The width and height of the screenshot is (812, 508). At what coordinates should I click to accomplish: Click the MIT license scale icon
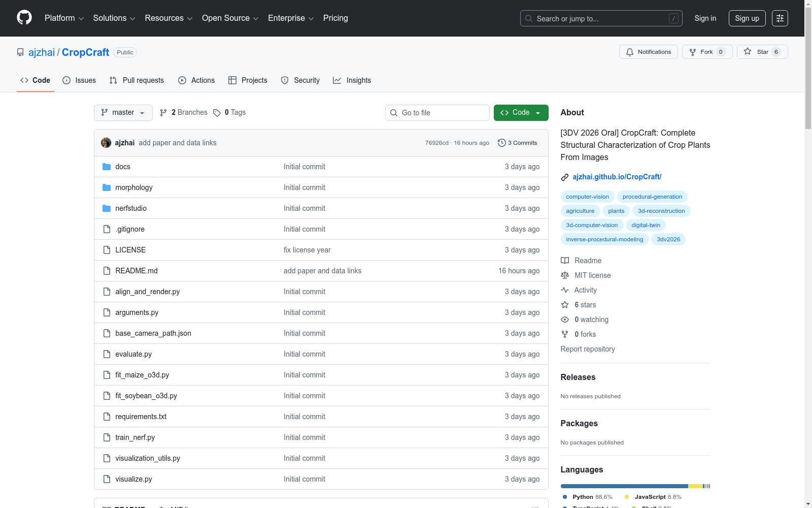coord(565,275)
